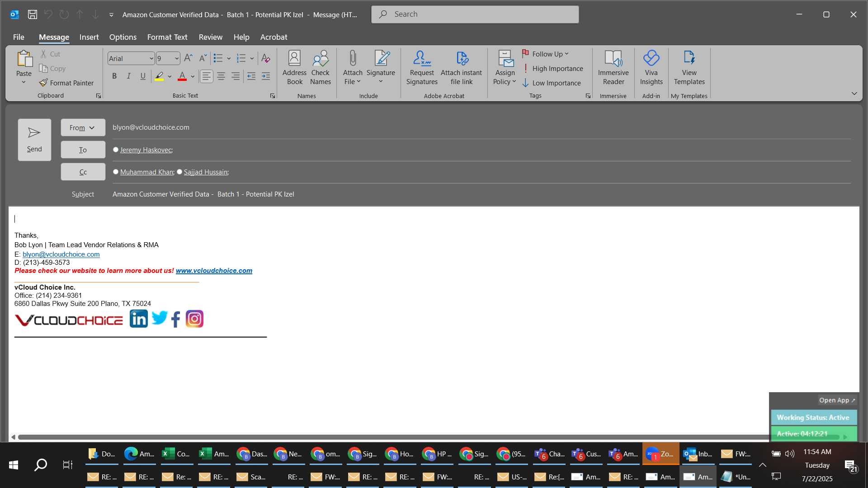This screenshot has width=868, height=488.
Task: Click the Save icon in title bar
Action: coord(33,14)
